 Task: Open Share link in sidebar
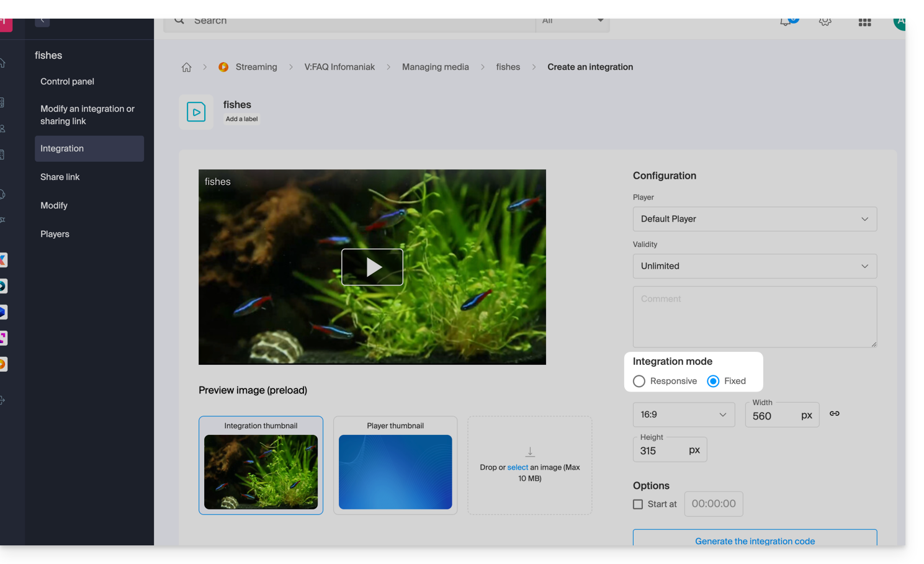click(x=60, y=177)
